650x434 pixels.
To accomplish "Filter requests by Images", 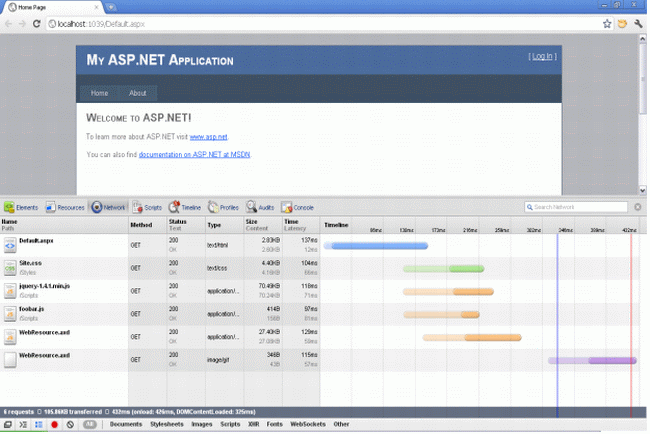I will (x=202, y=424).
